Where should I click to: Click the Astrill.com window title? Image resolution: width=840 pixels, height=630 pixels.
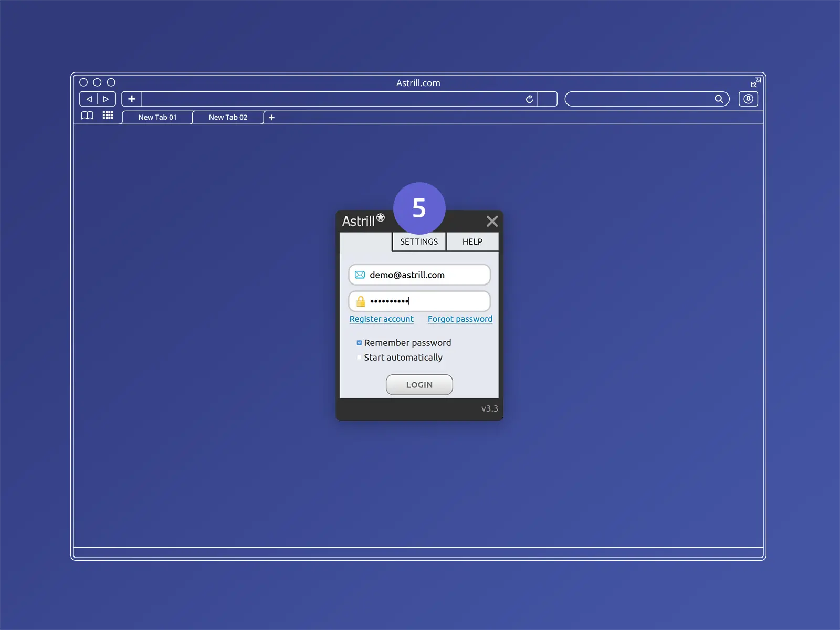coord(418,83)
